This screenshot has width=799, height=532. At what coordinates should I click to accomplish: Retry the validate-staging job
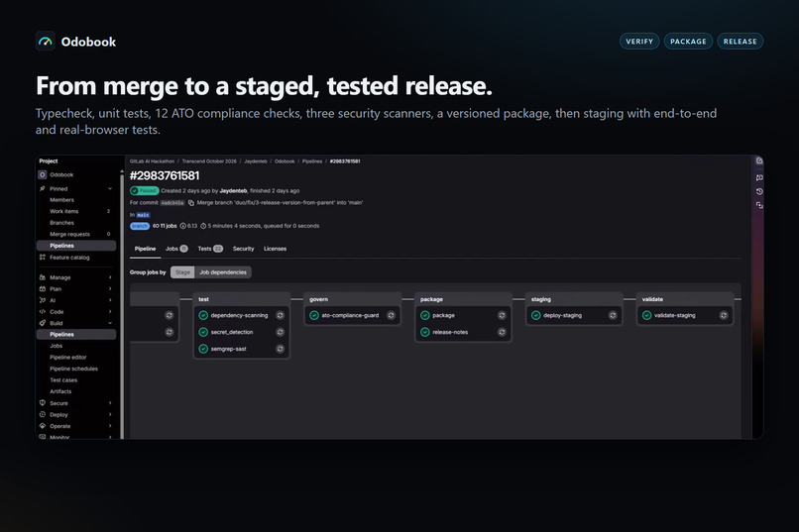pyautogui.click(x=724, y=315)
